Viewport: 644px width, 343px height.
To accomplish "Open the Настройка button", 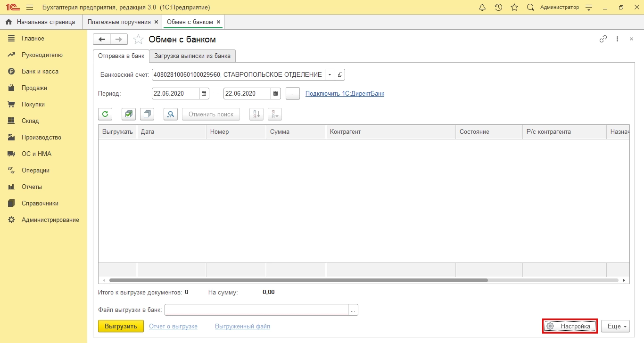I will click(570, 326).
